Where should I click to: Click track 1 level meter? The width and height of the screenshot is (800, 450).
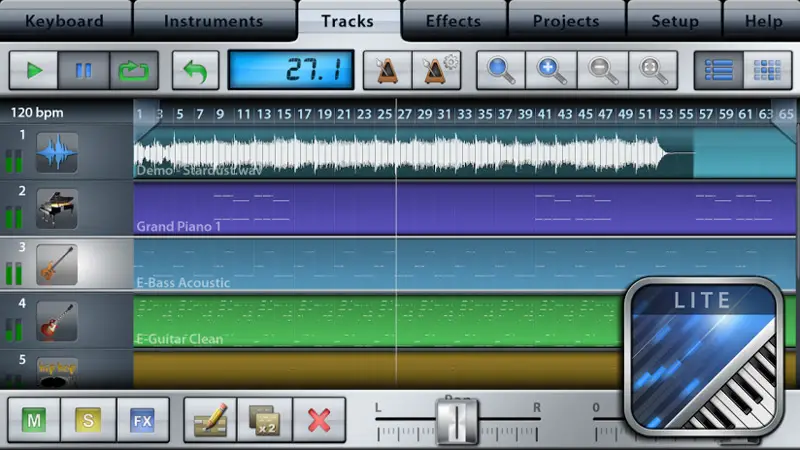14,161
